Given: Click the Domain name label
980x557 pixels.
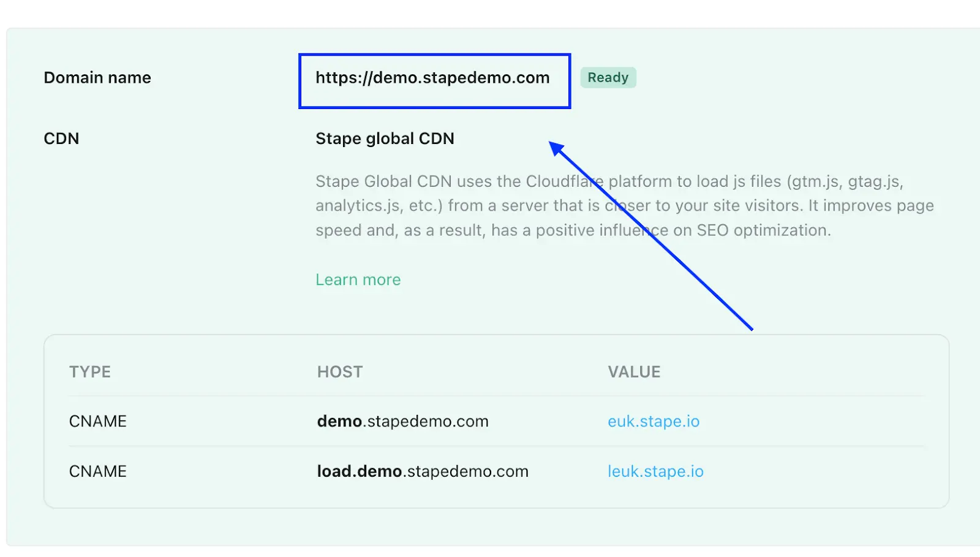Looking at the screenshot, I should (97, 78).
